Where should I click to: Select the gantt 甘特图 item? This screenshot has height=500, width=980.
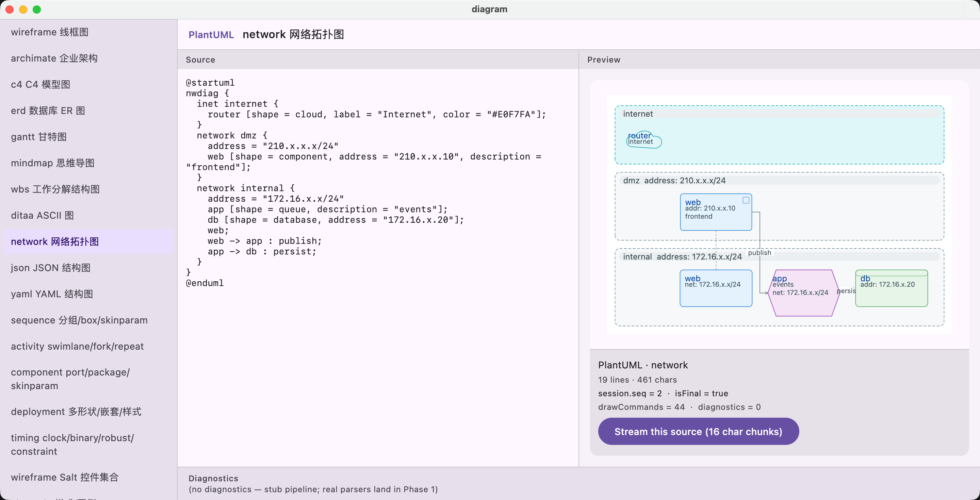pyautogui.click(x=88, y=137)
